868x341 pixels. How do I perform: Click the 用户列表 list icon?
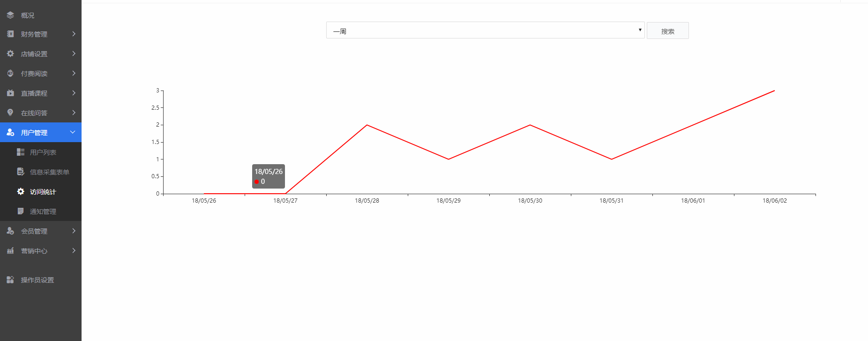tap(21, 152)
